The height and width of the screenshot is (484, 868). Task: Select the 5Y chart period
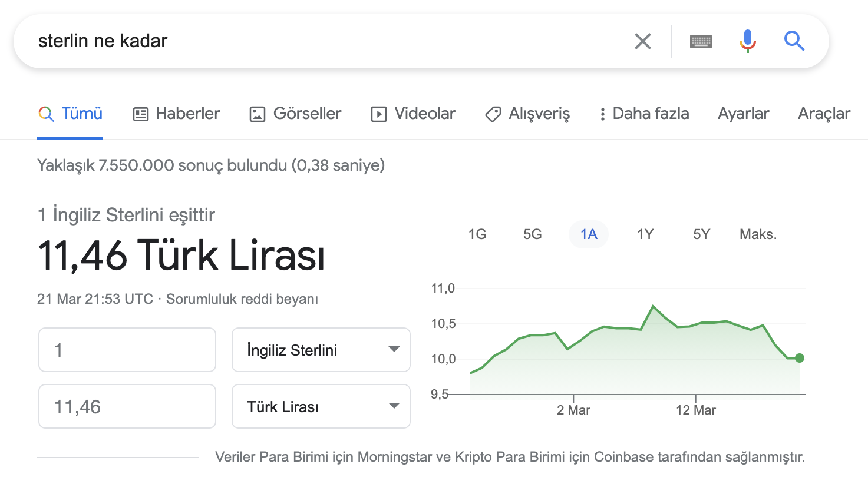point(701,234)
